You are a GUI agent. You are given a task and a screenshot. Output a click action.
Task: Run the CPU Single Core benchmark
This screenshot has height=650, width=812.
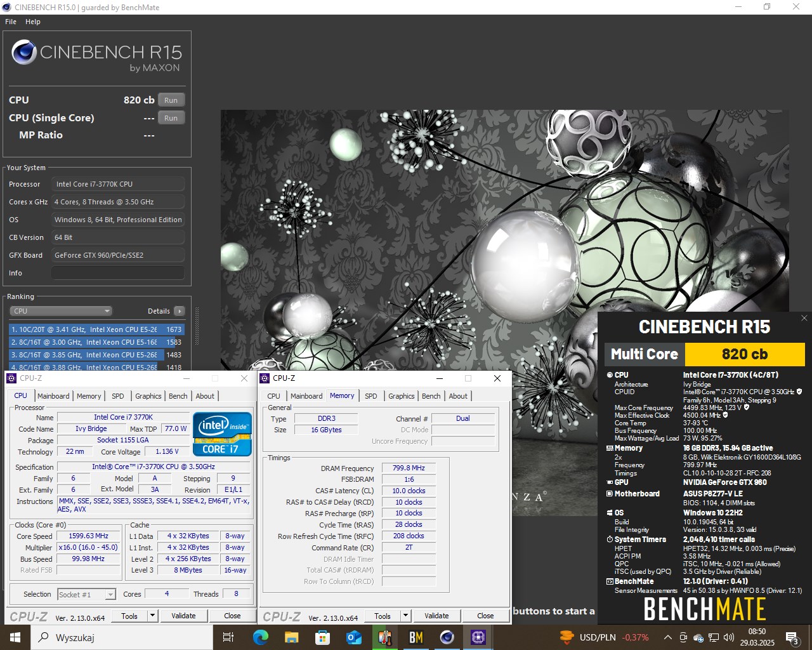pyautogui.click(x=171, y=118)
